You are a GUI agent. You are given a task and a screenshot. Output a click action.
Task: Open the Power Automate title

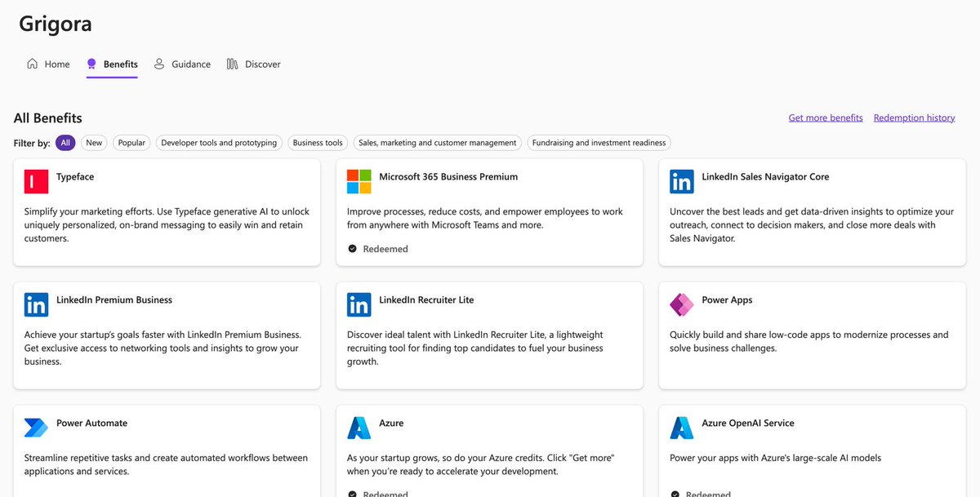[x=91, y=423]
